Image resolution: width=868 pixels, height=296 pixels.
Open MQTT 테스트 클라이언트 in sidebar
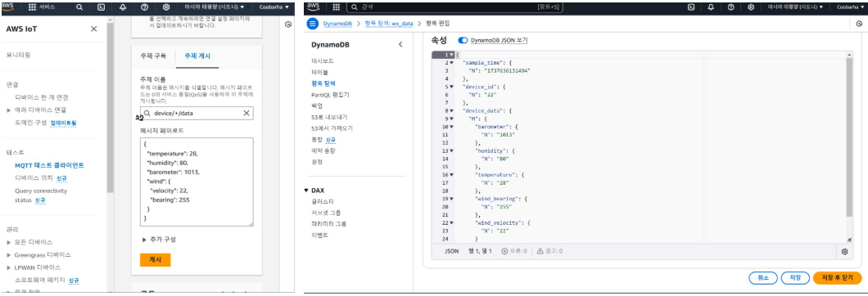pyautogui.click(x=50, y=165)
